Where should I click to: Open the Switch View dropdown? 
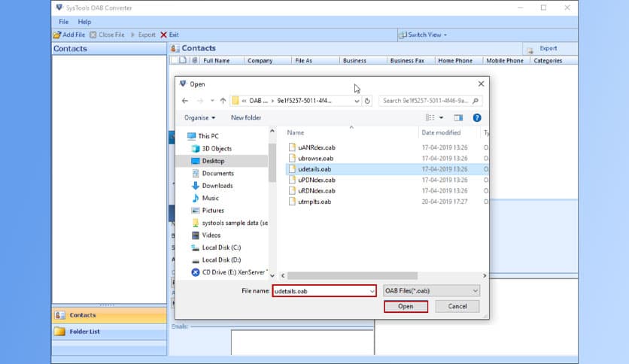coord(423,35)
